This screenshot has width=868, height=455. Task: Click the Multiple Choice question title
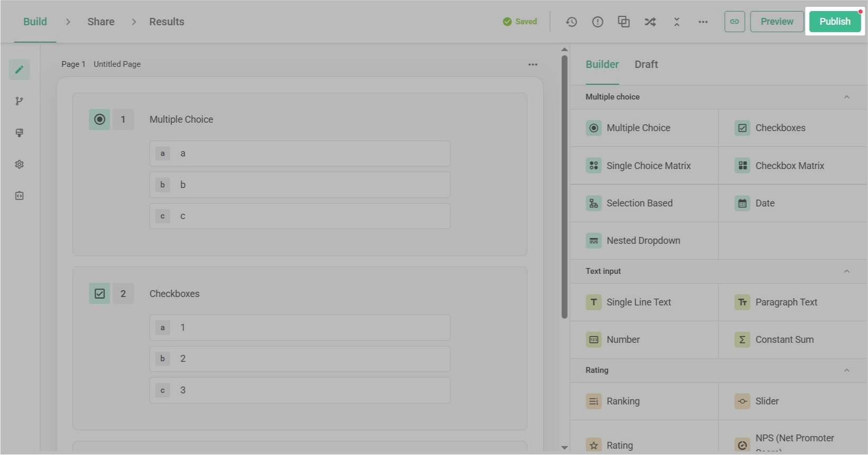coord(181,120)
